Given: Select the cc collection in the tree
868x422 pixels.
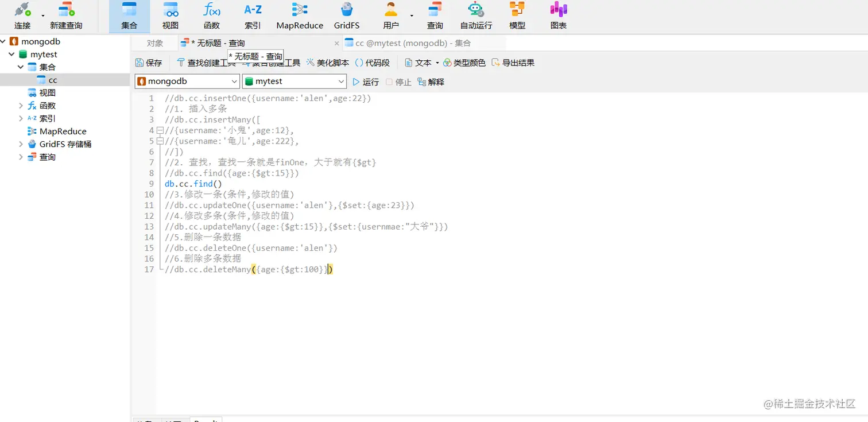Looking at the screenshot, I should [53, 80].
